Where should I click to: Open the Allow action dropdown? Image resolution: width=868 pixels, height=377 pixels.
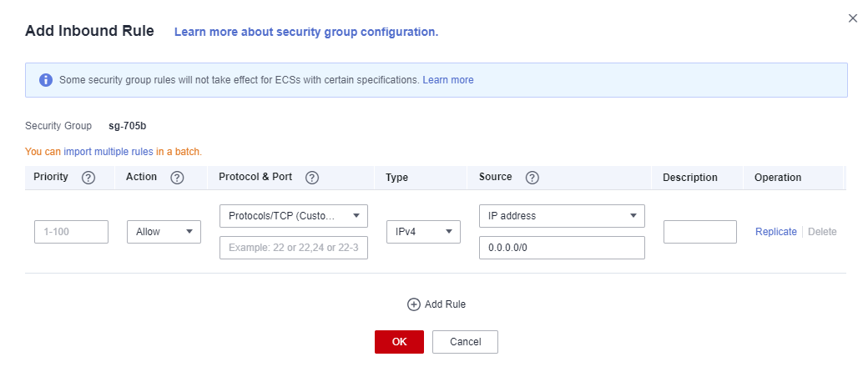[164, 232]
